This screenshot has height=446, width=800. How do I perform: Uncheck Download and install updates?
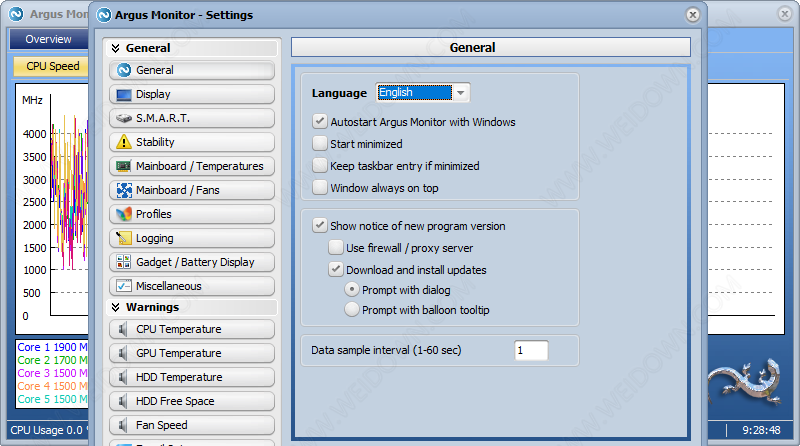click(336, 269)
